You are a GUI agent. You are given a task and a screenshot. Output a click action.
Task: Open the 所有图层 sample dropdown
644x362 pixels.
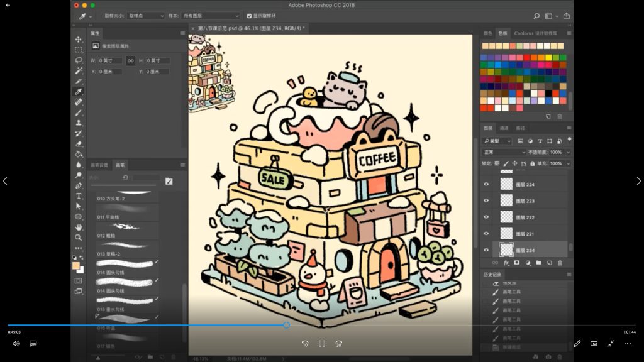210,16
